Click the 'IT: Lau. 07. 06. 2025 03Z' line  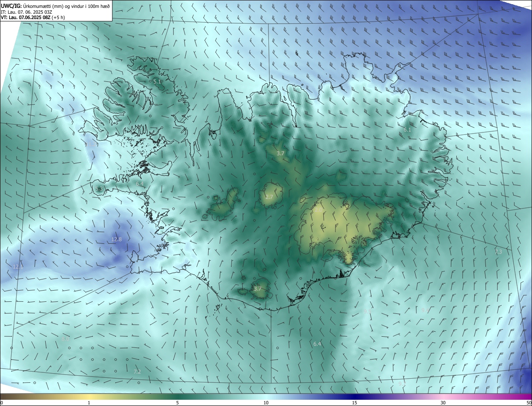point(26,12)
